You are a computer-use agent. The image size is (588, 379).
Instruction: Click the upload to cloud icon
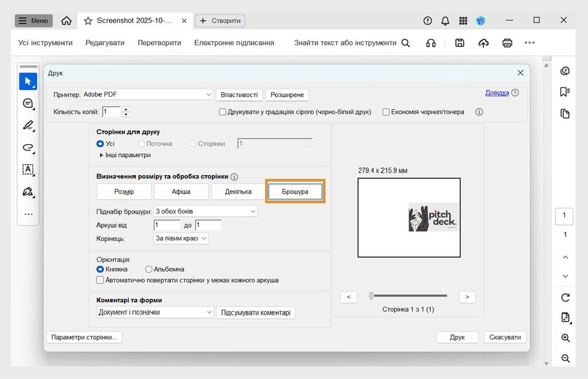click(x=483, y=43)
